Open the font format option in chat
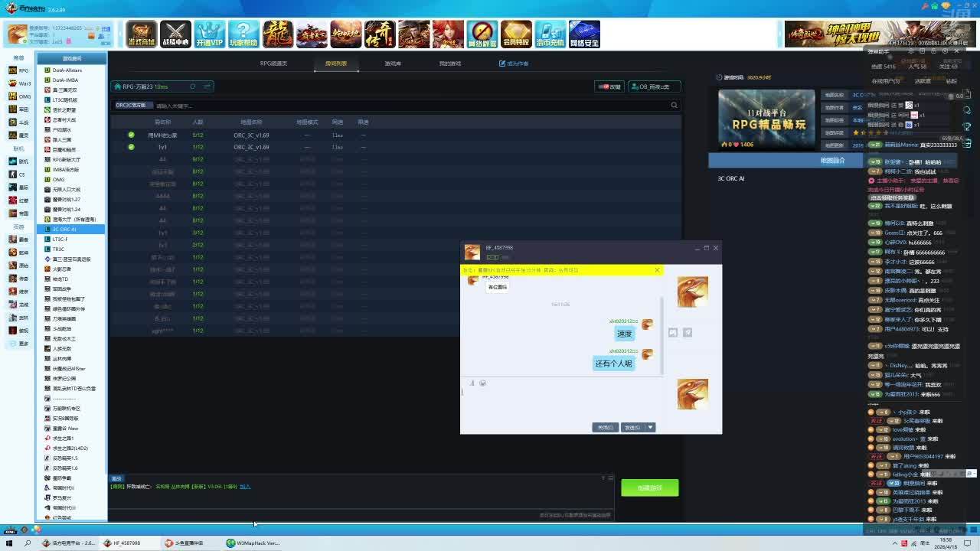 (472, 383)
